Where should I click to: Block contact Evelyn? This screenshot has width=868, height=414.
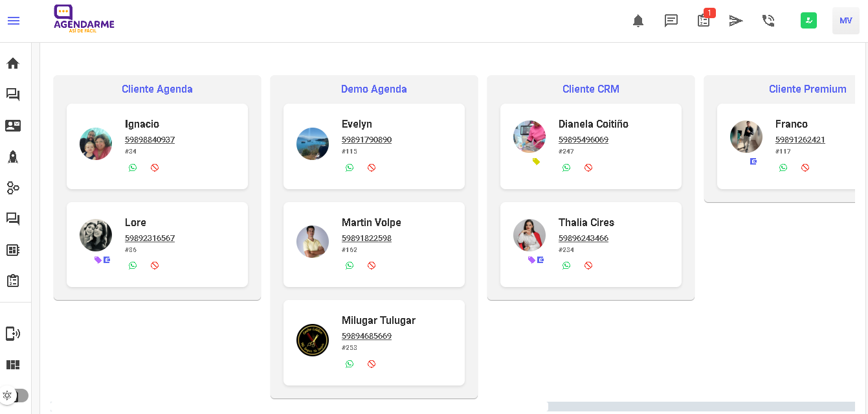[372, 168]
